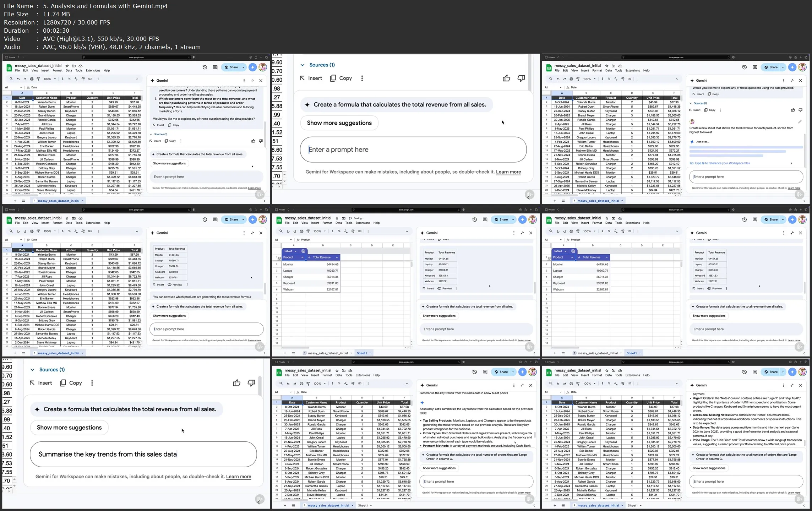Click large empty 'Enter a prompt here' zoomed box
Image resolution: width=812 pixels, height=511 pixels.
point(413,150)
